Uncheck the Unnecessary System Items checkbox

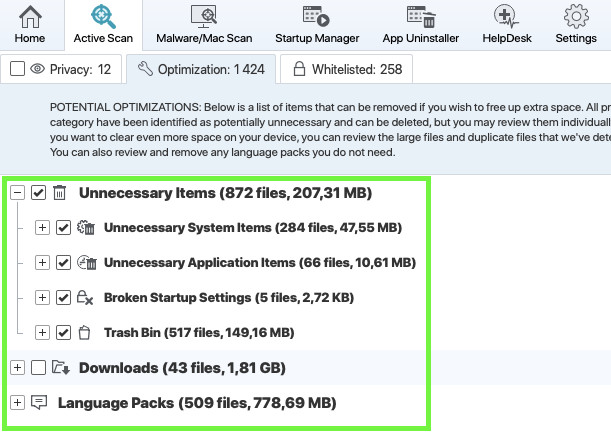(x=64, y=227)
